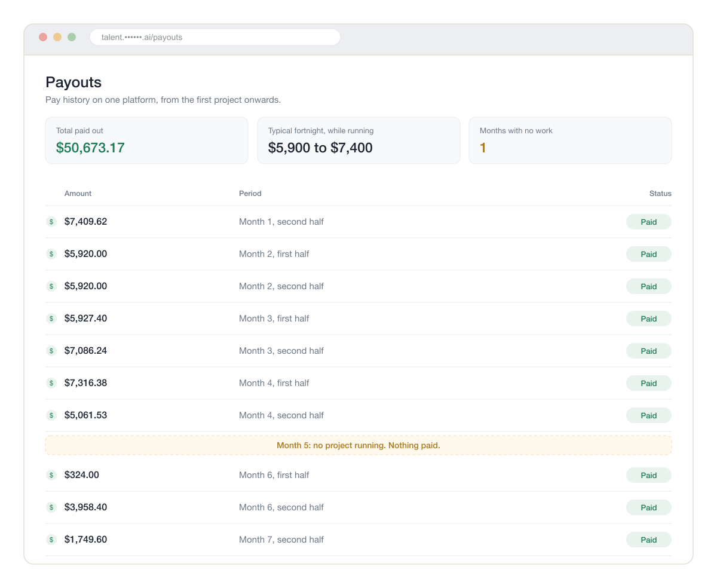The image size is (717, 588).
Task: Click the dollar icon beside $5,927.40
Action: [51, 318]
